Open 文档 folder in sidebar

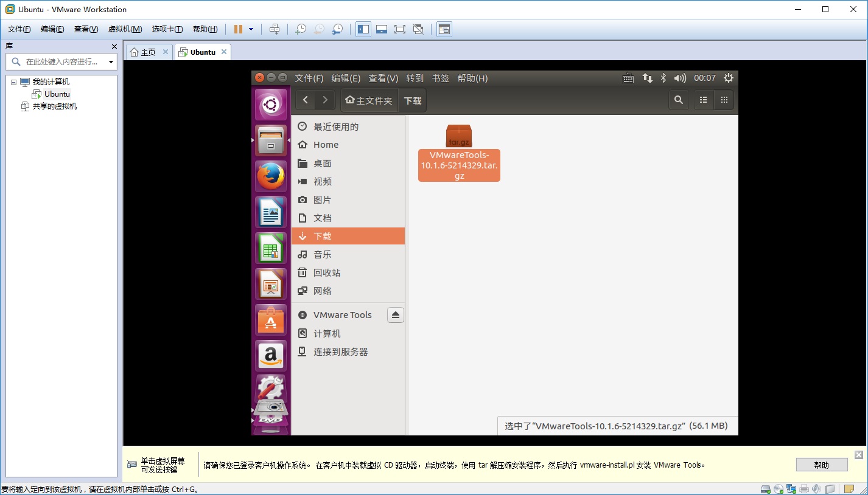(348, 218)
